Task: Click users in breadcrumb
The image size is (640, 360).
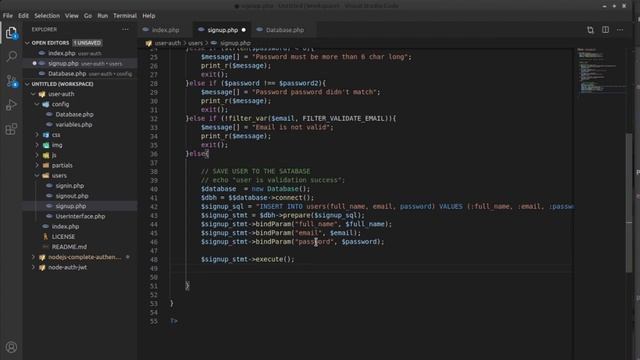Action: (x=195, y=43)
